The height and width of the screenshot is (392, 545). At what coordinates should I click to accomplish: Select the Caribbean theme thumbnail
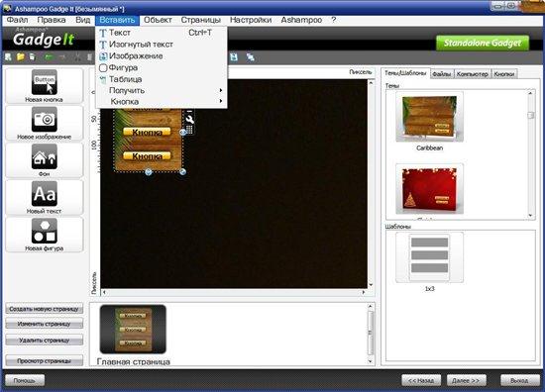[430, 118]
